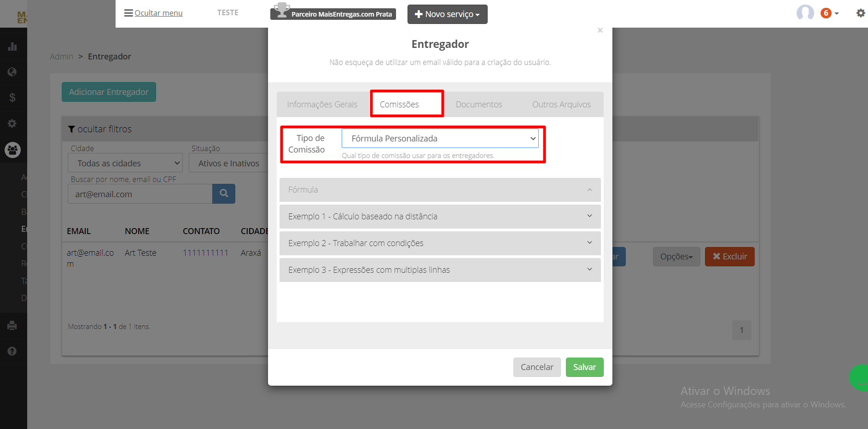
Task: Open the dashboard chart icon in sidebar
Action: (x=12, y=47)
